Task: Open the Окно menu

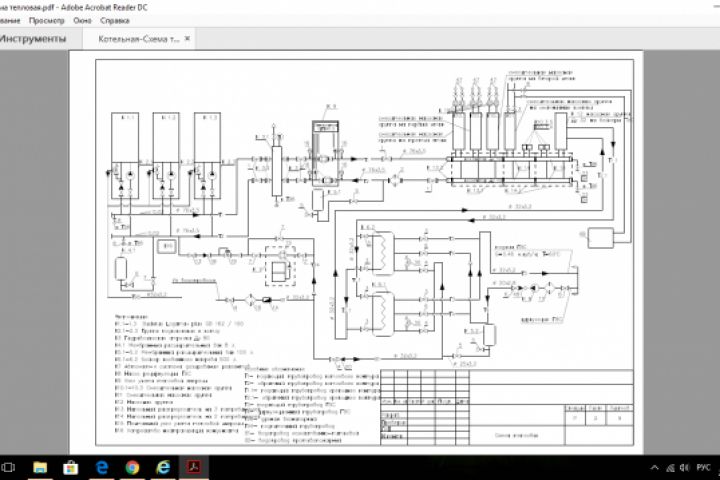Action: point(82,21)
